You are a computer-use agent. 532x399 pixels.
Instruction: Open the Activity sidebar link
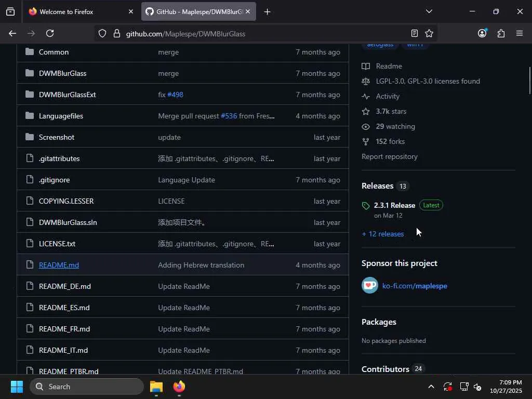pyautogui.click(x=388, y=97)
